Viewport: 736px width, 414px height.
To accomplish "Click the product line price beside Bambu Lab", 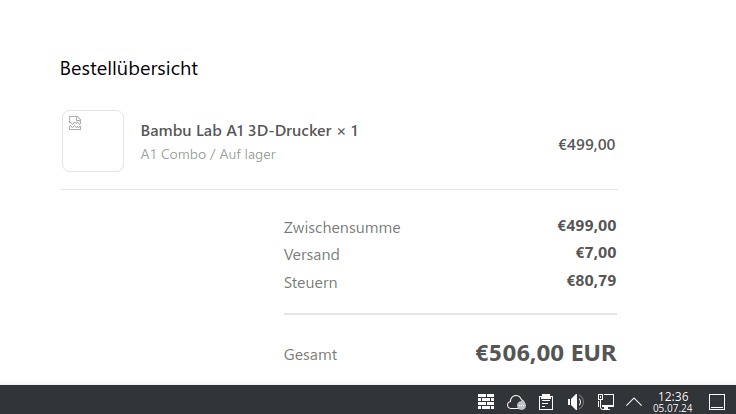I will pyautogui.click(x=586, y=144).
